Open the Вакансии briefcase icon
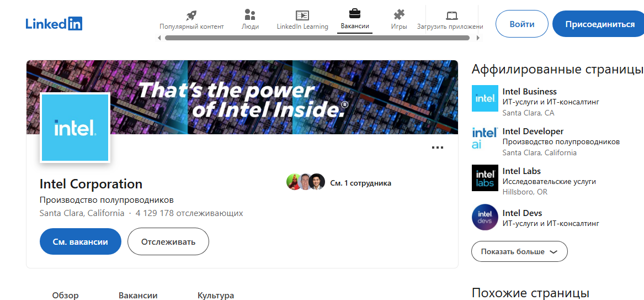Screen dimensions: 644x300 (x=355, y=14)
